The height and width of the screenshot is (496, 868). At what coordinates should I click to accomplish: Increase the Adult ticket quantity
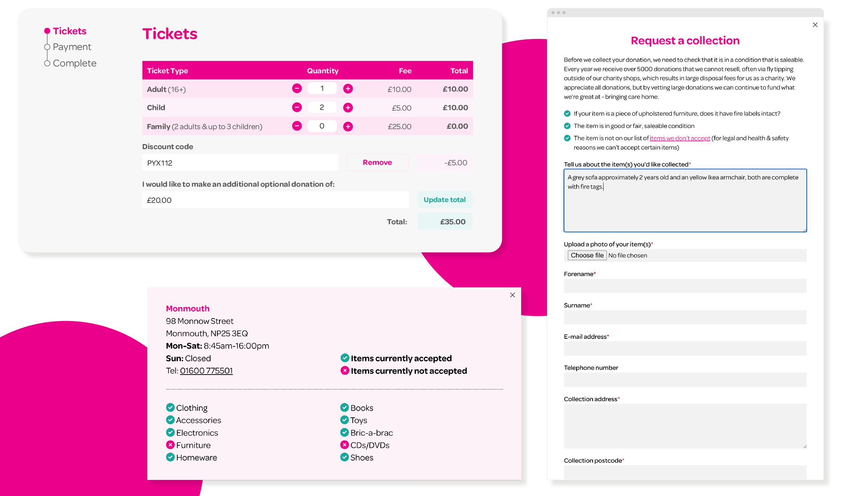348,89
